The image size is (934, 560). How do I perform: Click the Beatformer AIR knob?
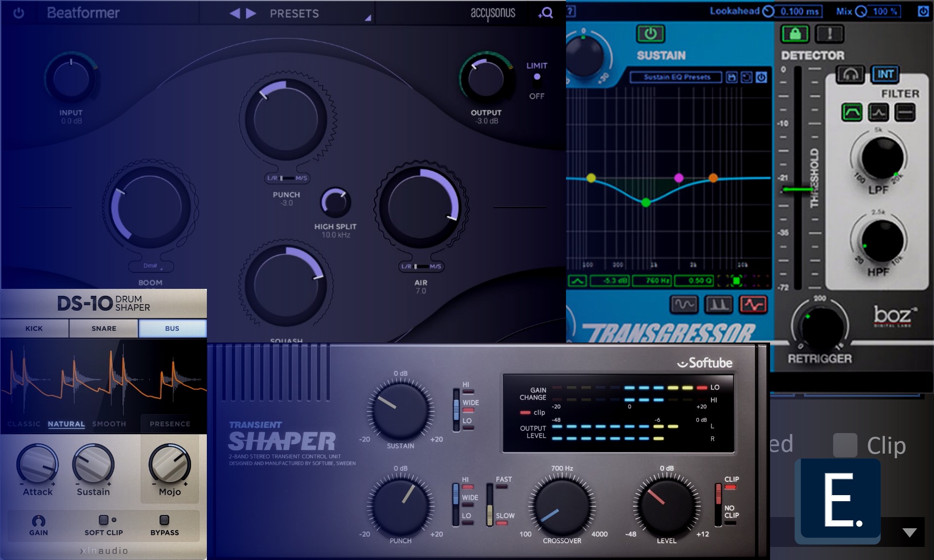click(420, 206)
